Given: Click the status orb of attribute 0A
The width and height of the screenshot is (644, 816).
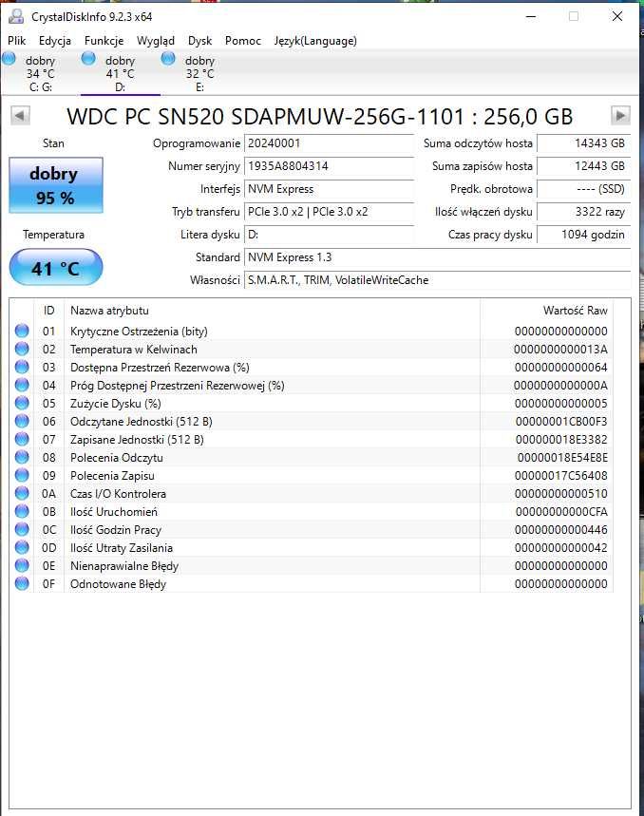Looking at the screenshot, I should tap(22, 493).
